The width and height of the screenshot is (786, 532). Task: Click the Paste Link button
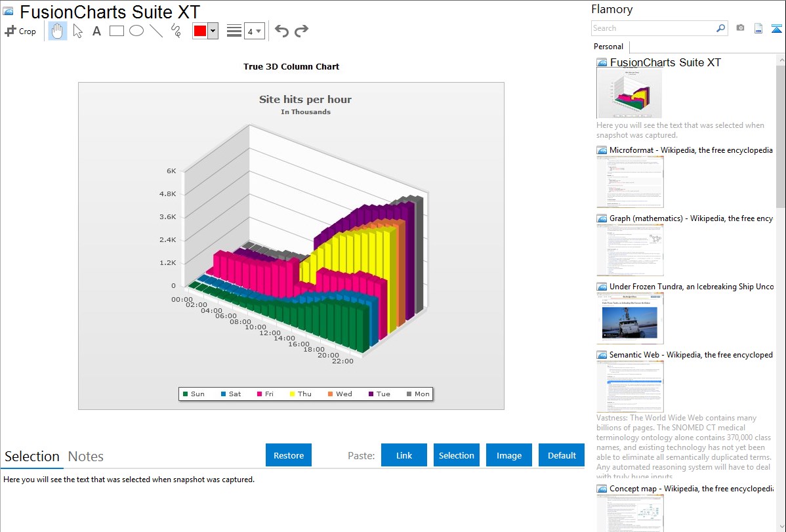[404, 455]
